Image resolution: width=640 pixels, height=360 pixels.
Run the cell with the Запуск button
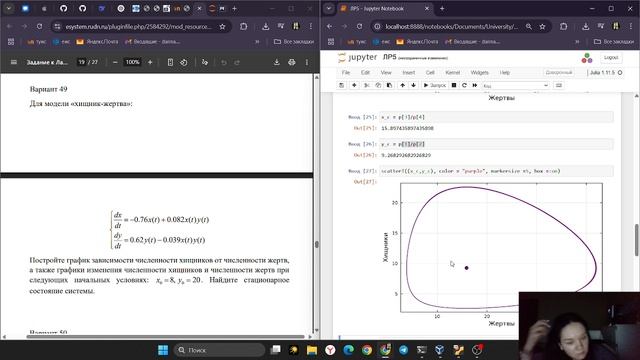[435, 85]
